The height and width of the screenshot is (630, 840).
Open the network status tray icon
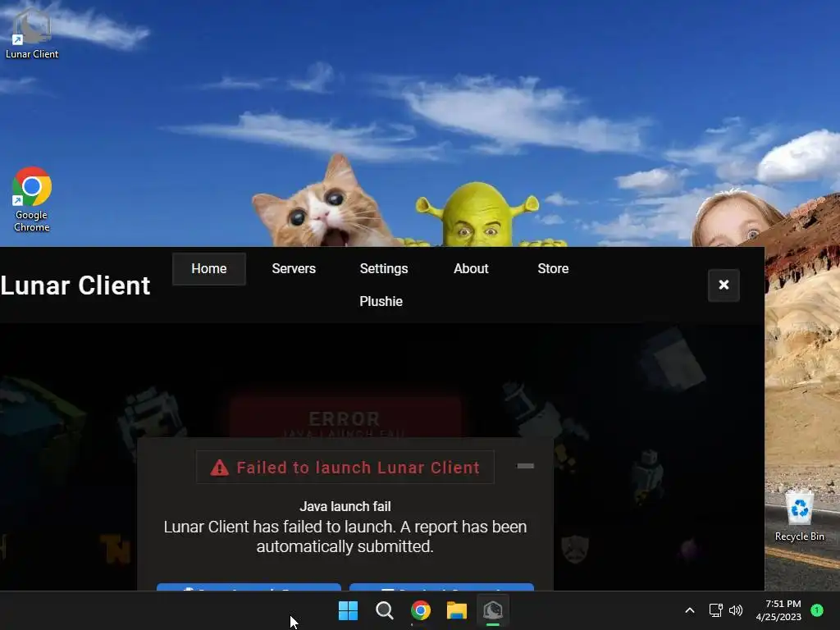pos(715,610)
